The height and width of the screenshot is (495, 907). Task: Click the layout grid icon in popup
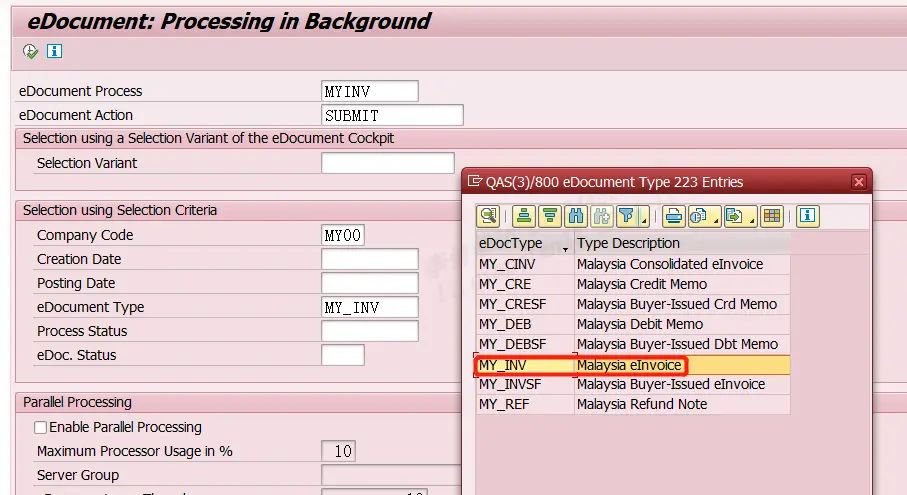(x=771, y=215)
